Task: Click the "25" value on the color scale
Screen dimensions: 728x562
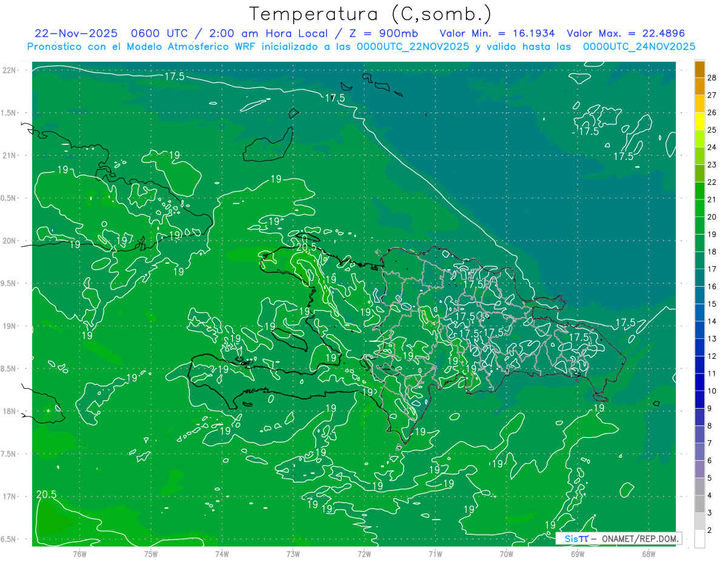Action: tap(712, 130)
